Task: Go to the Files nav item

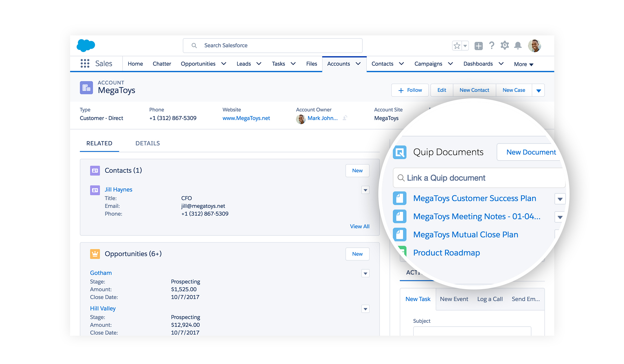Action: pos(312,64)
